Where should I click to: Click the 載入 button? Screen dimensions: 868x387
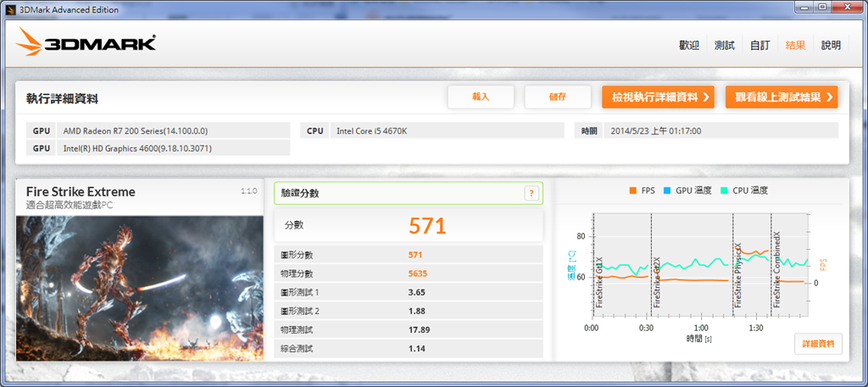tap(481, 97)
